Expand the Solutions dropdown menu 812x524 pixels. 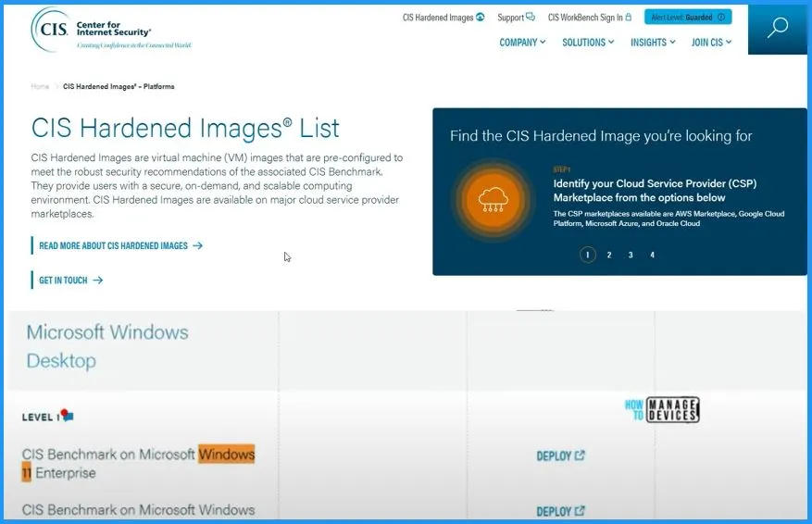point(588,43)
